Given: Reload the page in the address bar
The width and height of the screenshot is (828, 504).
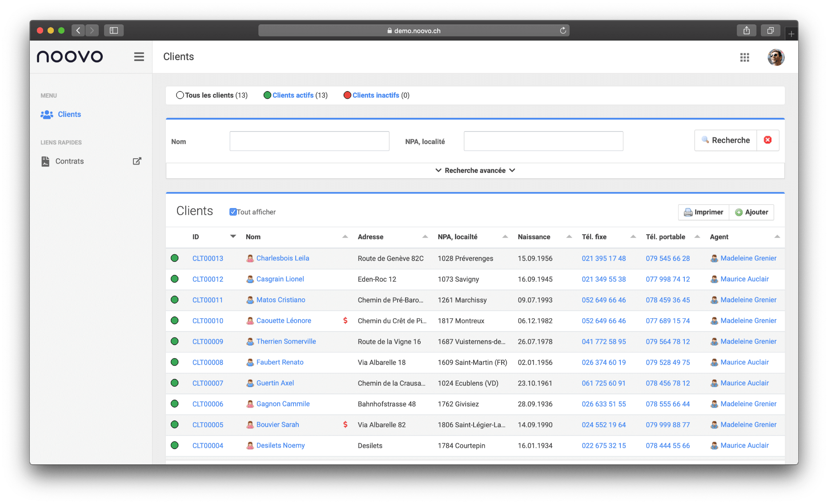Looking at the screenshot, I should click(563, 31).
